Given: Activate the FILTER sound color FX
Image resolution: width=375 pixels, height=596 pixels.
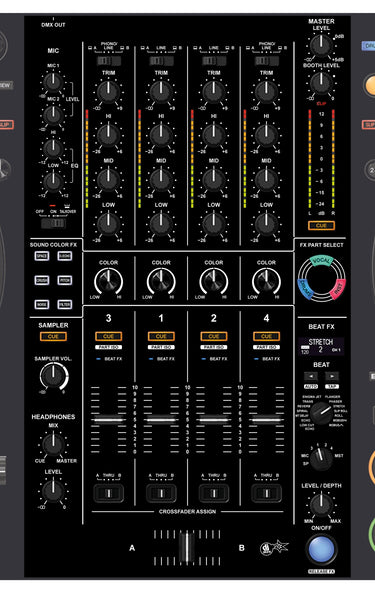Looking at the screenshot, I should (x=65, y=304).
